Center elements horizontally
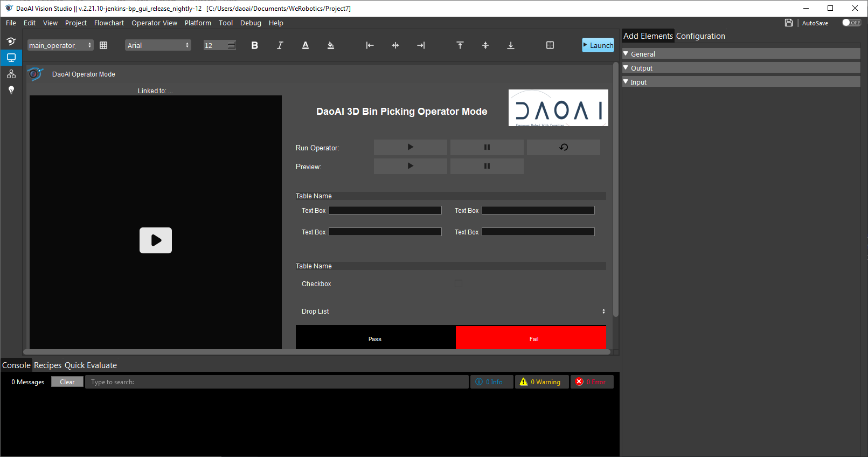The width and height of the screenshot is (868, 457). (x=395, y=45)
